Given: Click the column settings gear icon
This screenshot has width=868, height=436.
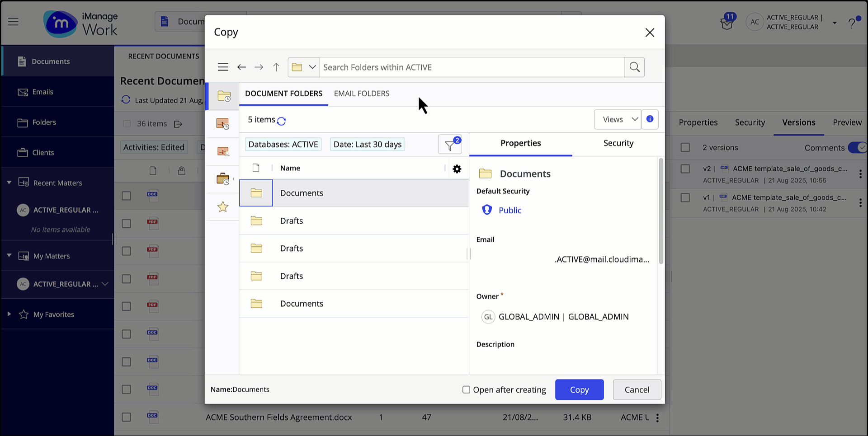Looking at the screenshot, I should point(457,169).
